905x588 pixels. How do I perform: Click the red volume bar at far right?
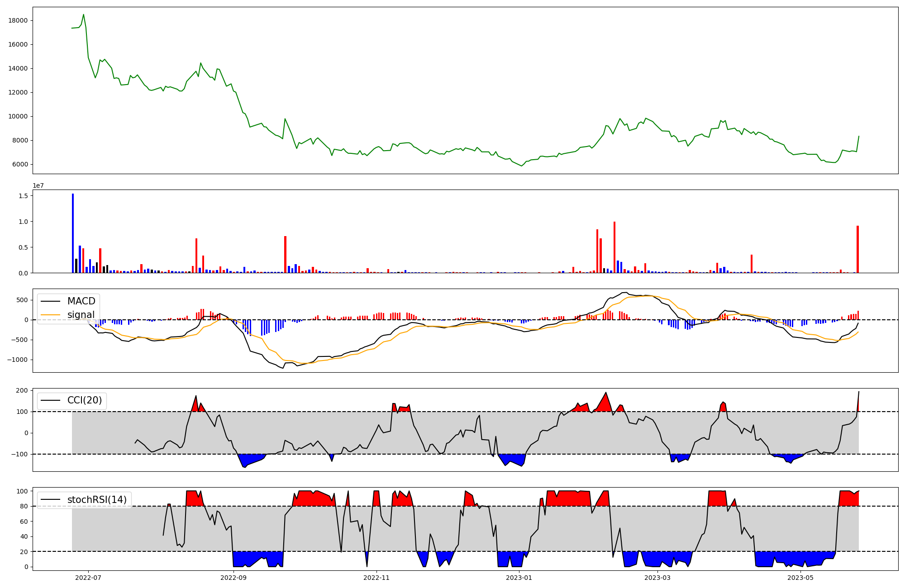click(857, 249)
